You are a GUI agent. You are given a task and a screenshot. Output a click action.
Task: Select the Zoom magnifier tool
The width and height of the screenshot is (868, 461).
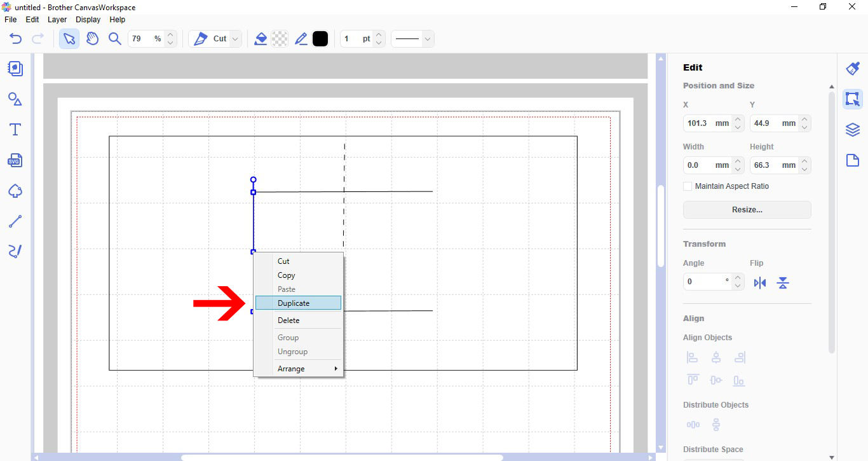(x=115, y=38)
